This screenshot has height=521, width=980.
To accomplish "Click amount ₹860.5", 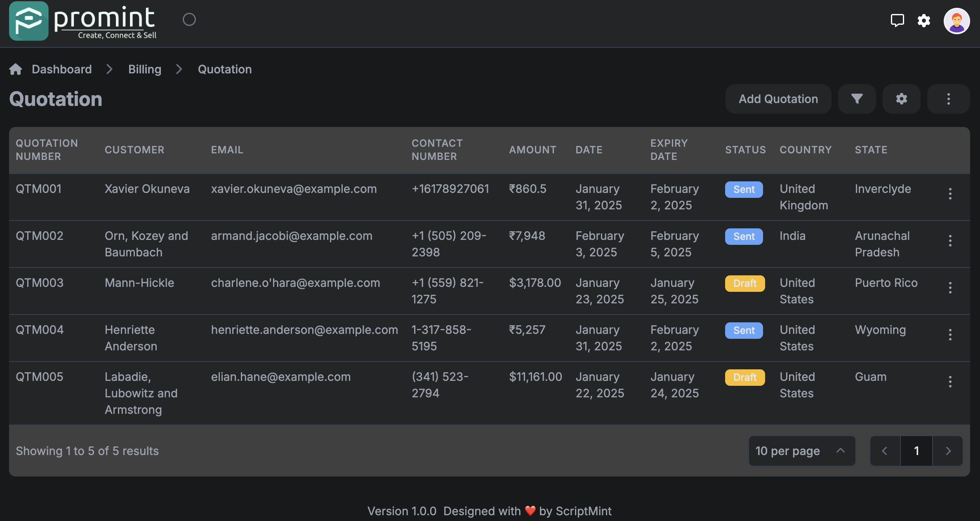I will click(527, 189).
